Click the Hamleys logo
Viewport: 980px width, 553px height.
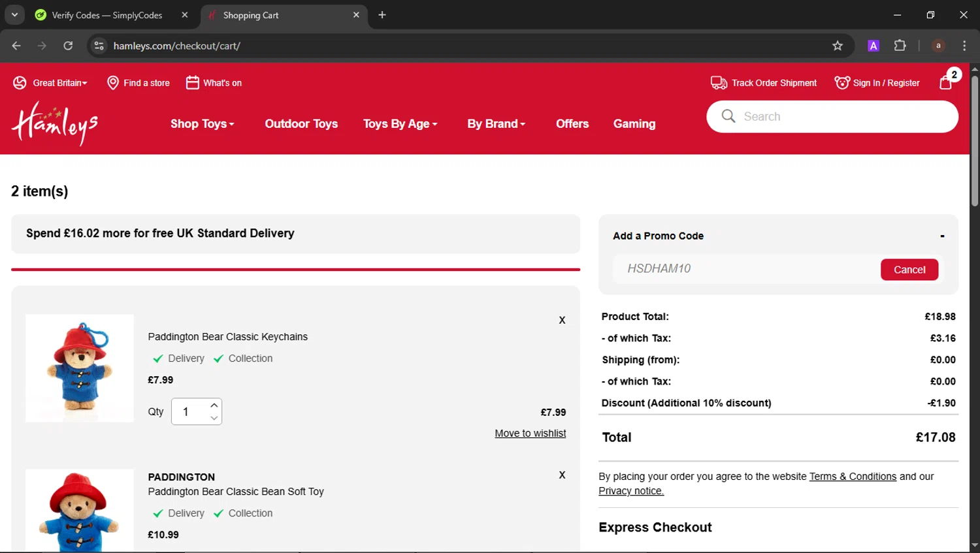point(55,123)
